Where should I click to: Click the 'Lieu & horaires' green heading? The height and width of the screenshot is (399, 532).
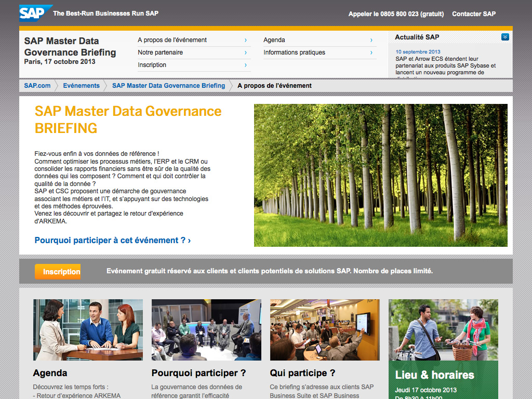click(435, 375)
